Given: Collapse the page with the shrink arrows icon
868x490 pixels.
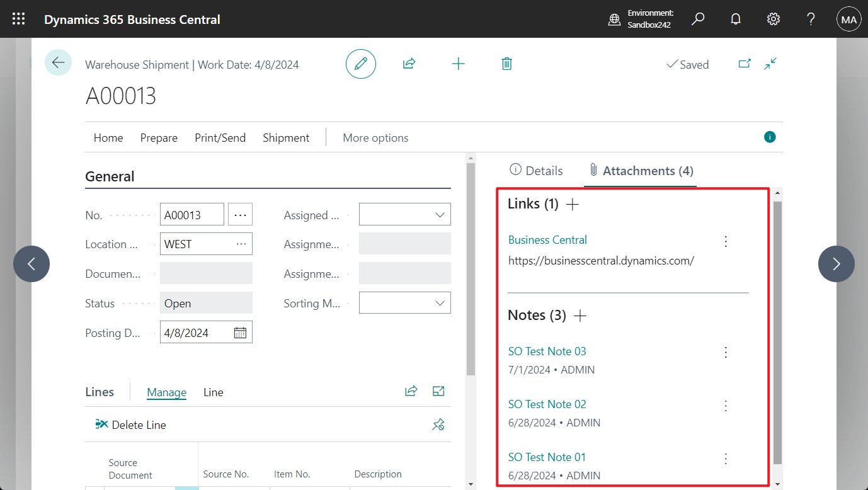Looking at the screenshot, I should [x=770, y=64].
